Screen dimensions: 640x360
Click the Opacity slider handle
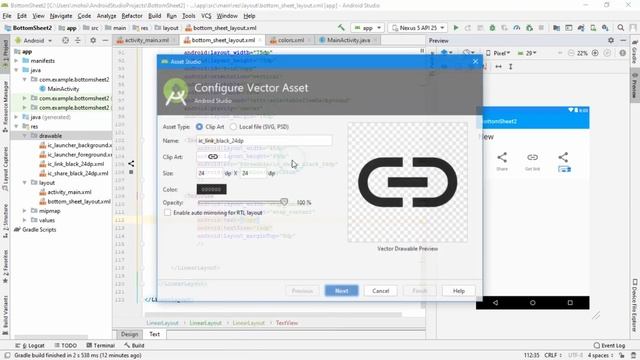284,202
